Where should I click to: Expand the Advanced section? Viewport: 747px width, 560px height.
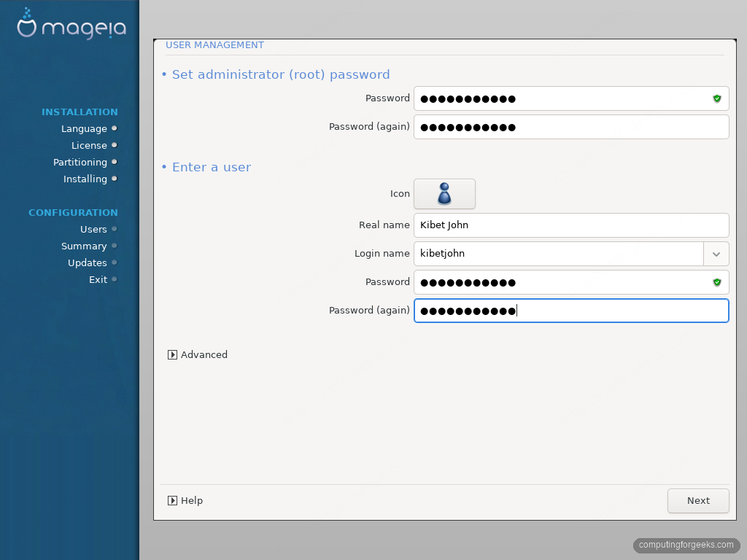[197, 355]
